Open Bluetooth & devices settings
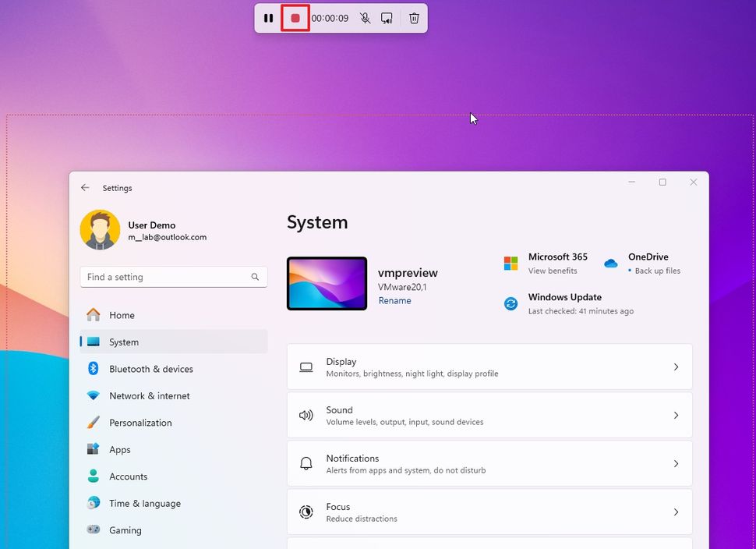 [x=152, y=368]
